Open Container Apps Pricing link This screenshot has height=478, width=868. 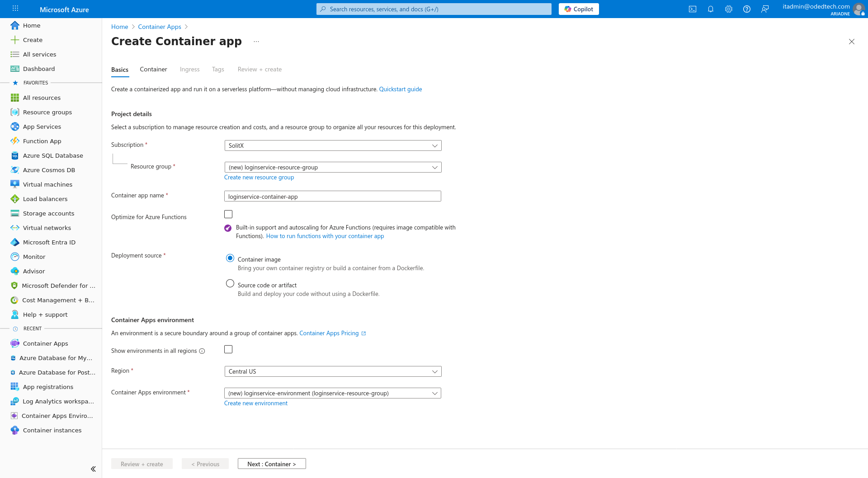point(332,333)
